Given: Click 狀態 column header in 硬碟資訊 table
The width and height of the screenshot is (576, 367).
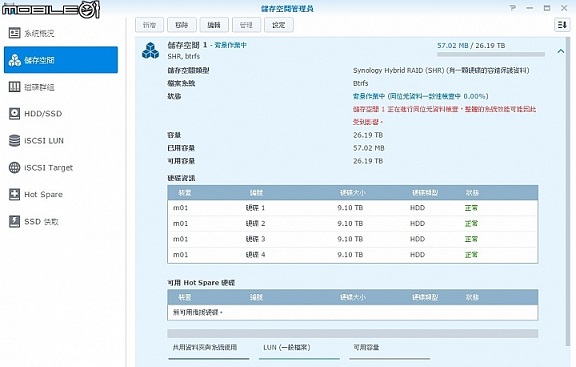Looking at the screenshot, I should tap(472, 193).
